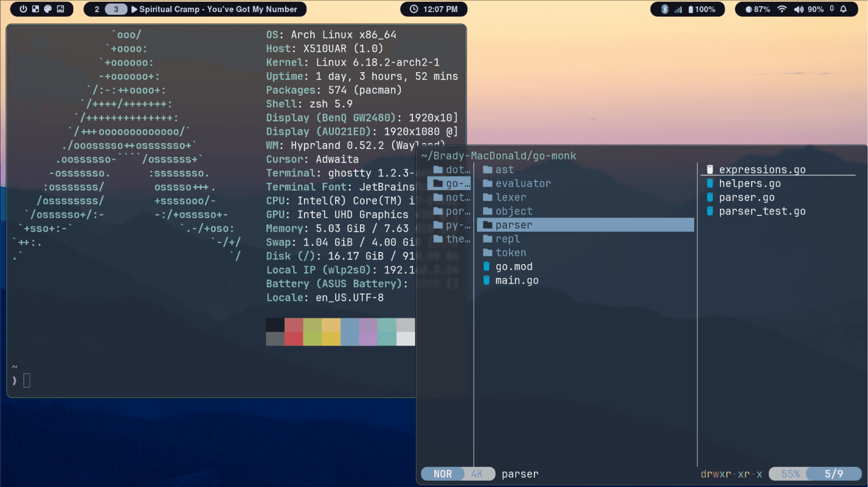This screenshot has height=487, width=868.
Task: Toggle the NOR mode badge in yazi
Action: [442, 473]
